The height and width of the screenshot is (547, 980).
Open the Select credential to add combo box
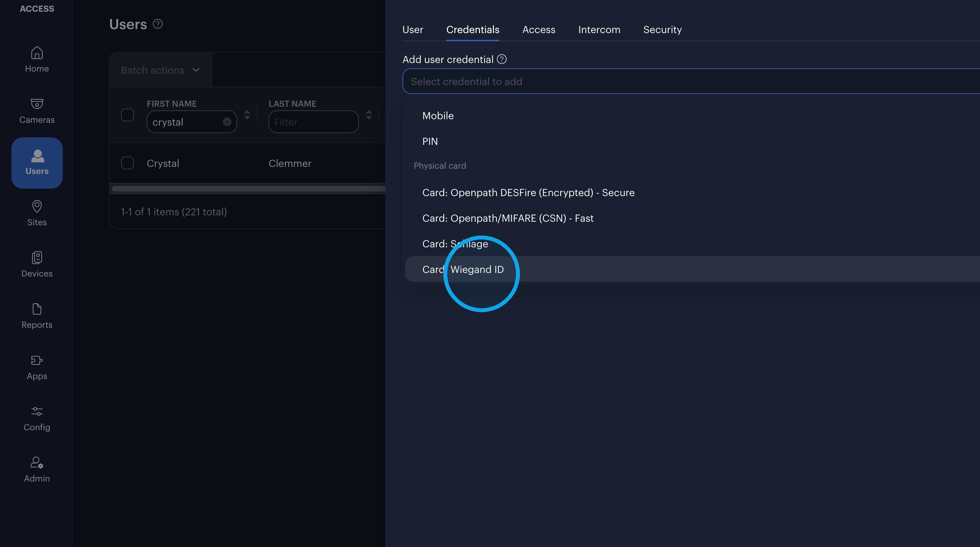point(691,81)
